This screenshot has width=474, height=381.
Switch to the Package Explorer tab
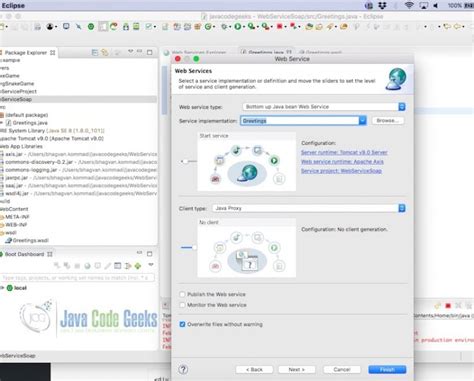click(26, 53)
